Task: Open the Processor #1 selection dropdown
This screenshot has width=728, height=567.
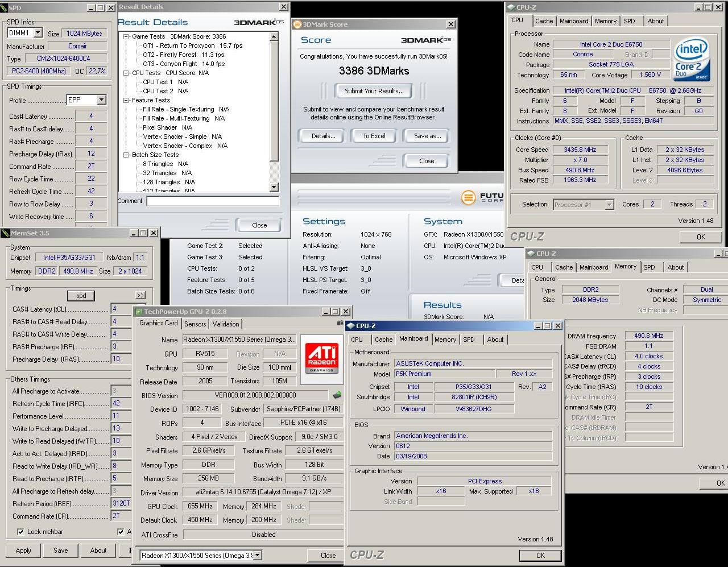Action: [609, 205]
